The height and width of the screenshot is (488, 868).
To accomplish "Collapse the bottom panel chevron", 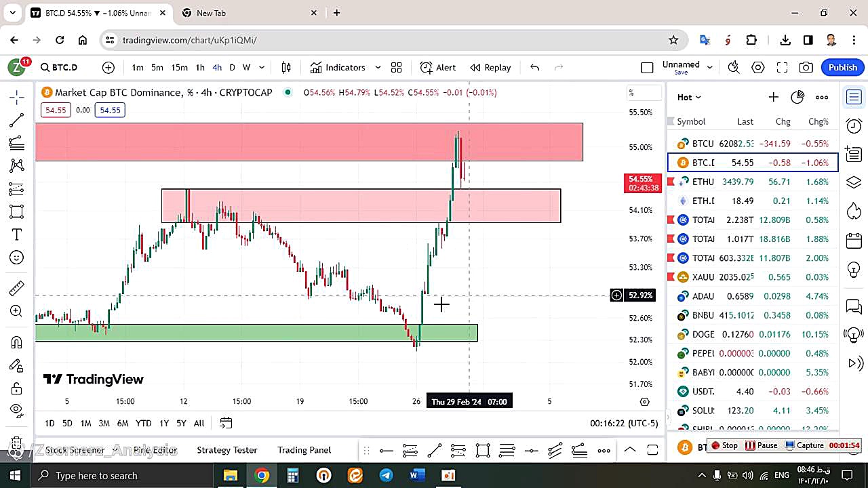I will pyautogui.click(x=629, y=450).
